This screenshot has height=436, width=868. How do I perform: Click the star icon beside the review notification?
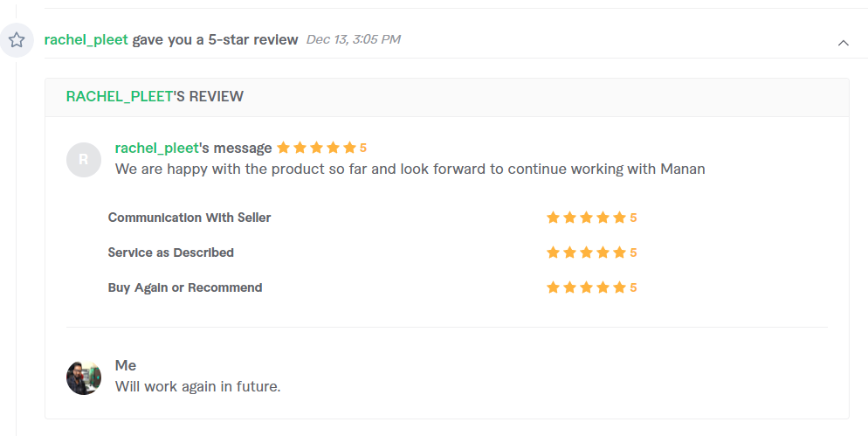17,40
